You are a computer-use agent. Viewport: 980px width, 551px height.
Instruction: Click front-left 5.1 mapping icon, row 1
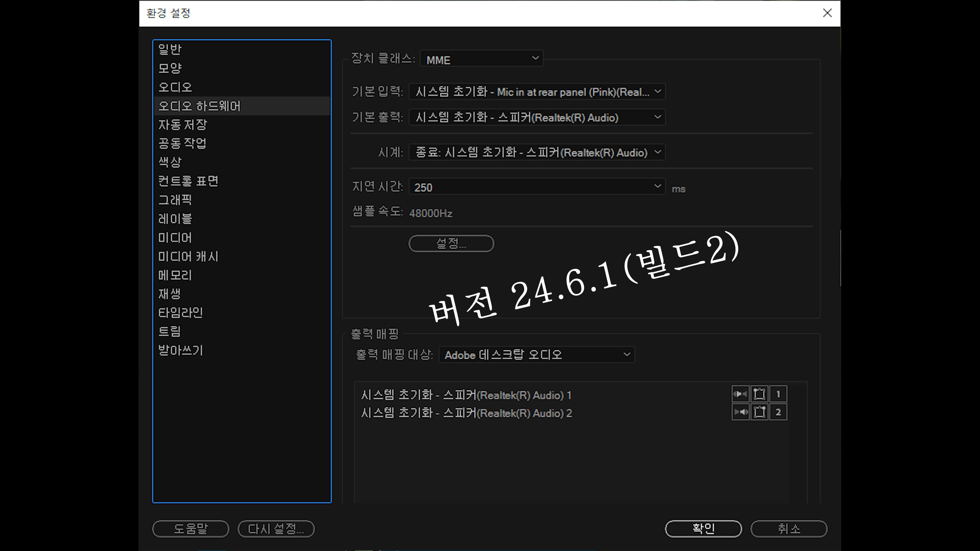click(759, 394)
